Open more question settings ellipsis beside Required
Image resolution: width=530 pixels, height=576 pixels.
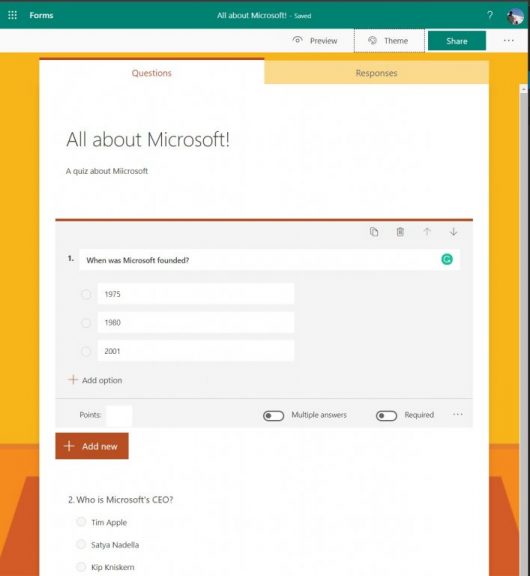(458, 414)
